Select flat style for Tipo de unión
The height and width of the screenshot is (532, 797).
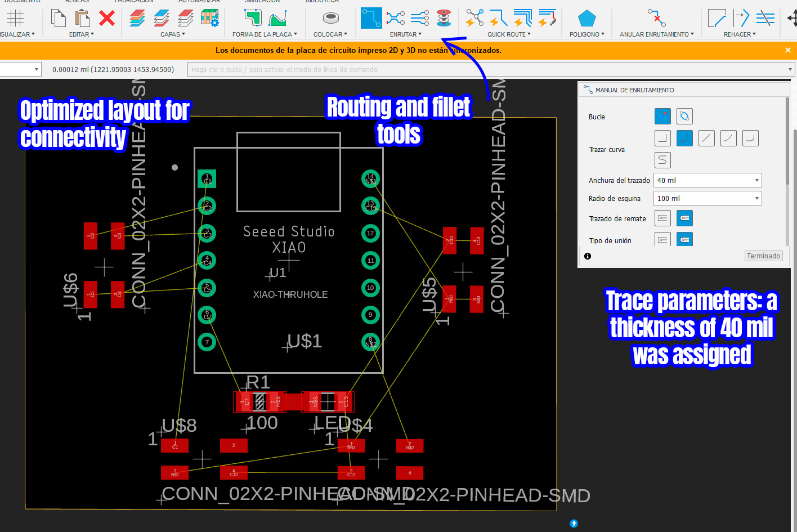pos(662,240)
